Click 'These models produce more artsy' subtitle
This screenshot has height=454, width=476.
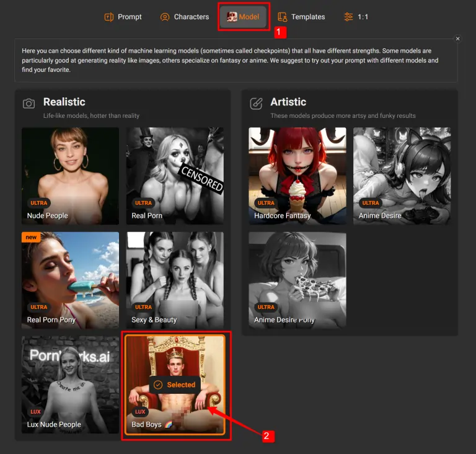343,115
